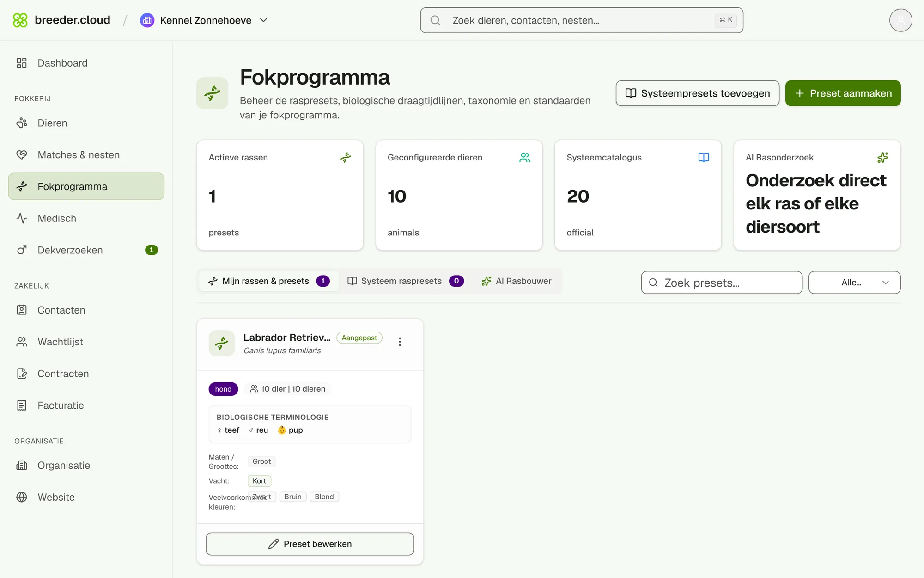Click the Wachtlijst people icon
The height and width of the screenshot is (578, 924).
[22, 342]
